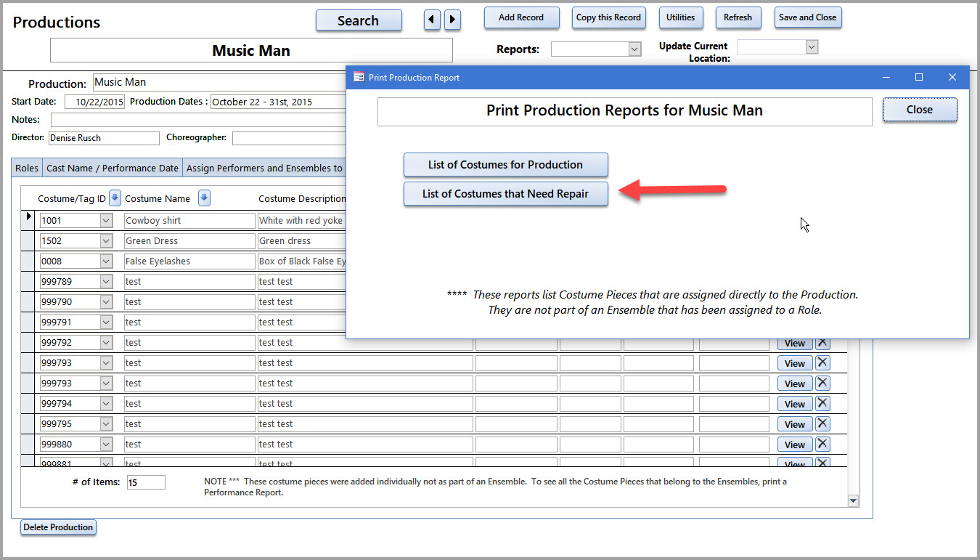Click the next record arrow button
The width and height of the screenshot is (980, 560).
point(452,20)
